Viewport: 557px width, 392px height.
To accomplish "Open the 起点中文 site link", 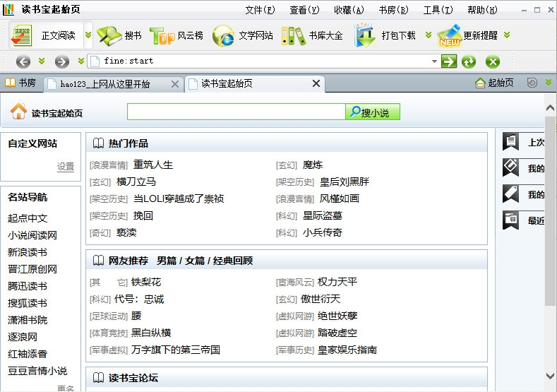I will pos(28,218).
